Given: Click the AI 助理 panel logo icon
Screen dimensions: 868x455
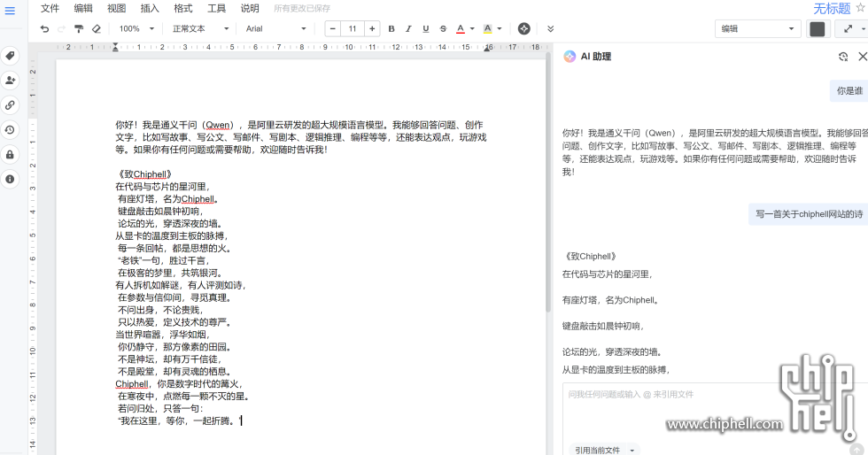Looking at the screenshot, I should pyautogui.click(x=569, y=57).
